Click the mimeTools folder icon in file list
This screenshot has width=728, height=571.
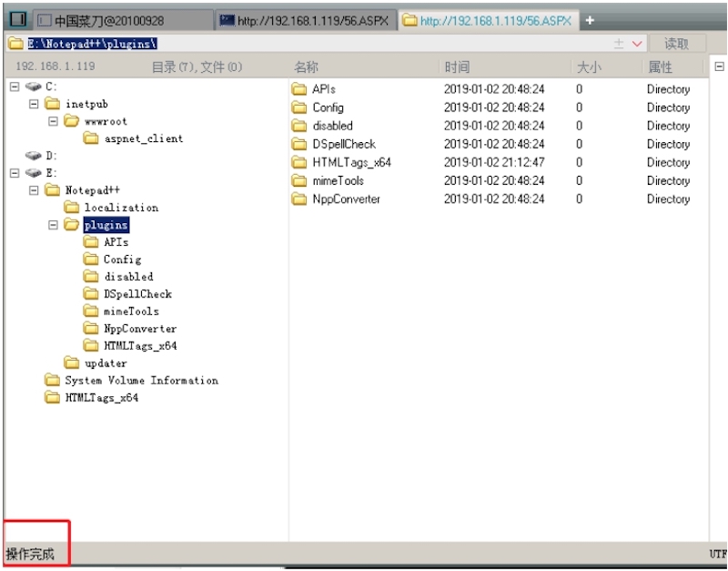[299, 180]
